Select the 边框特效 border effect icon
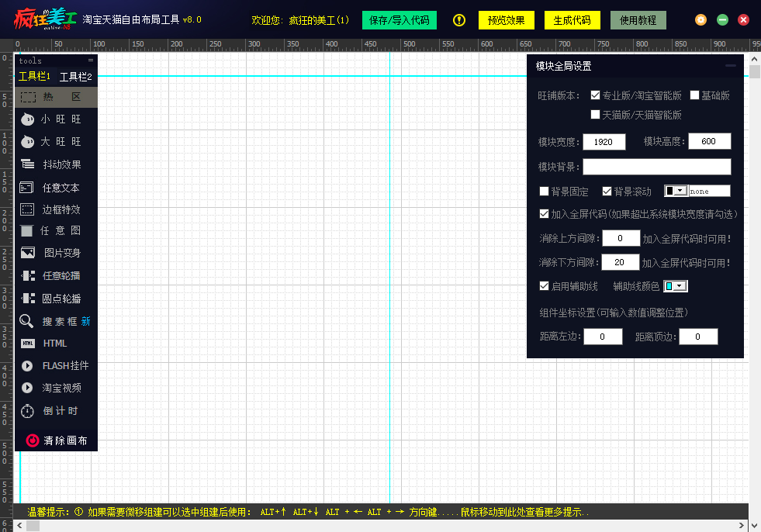This screenshot has width=761, height=532. [x=27, y=209]
